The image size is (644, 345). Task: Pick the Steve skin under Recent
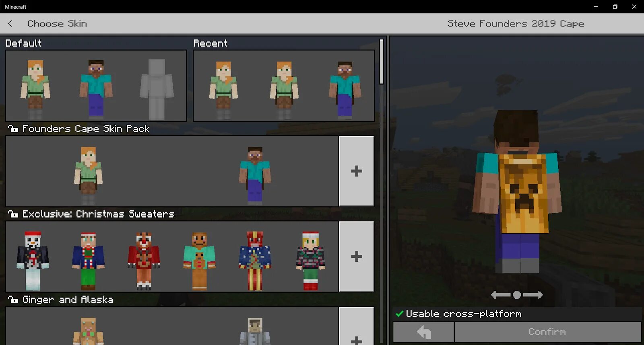pos(345,90)
